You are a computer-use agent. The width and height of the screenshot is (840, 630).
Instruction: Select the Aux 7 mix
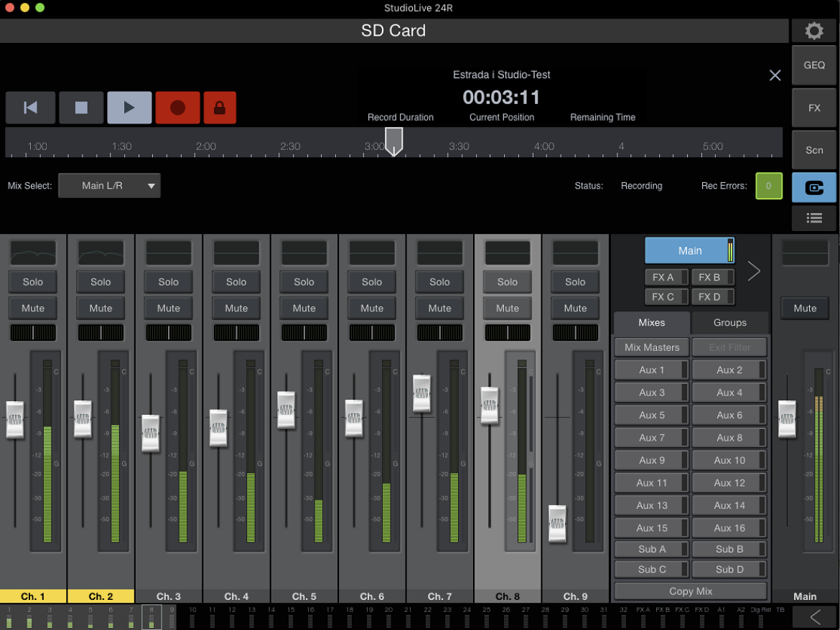click(x=651, y=438)
